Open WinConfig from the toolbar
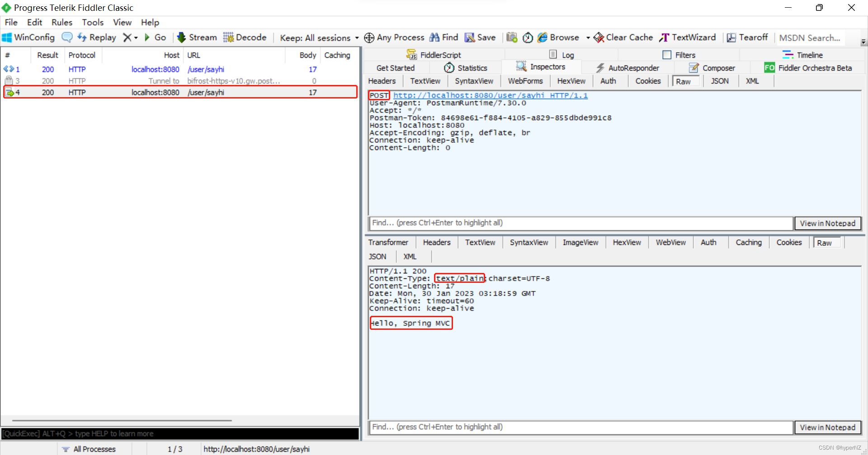This screenshot has width=868, height=455. point(28,38)
